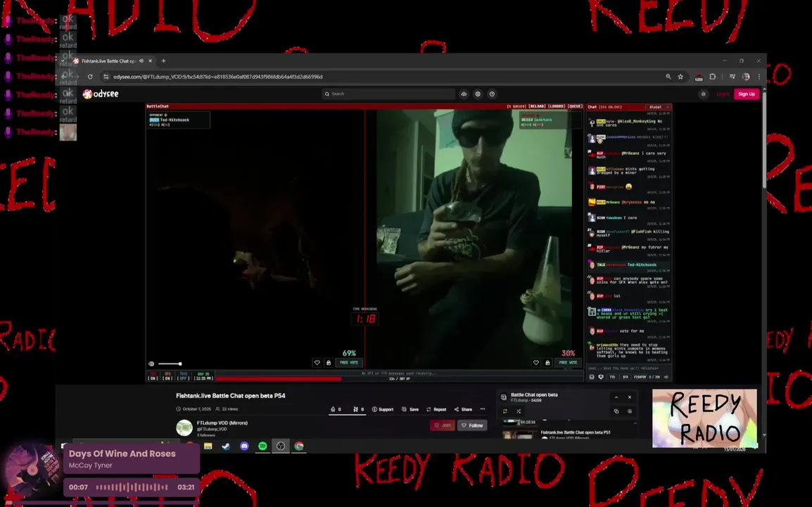The width and height of the screenshot is (812, 507).
Task: Click the Repost button
Action: pyautogui.click(x=436, y=409)
